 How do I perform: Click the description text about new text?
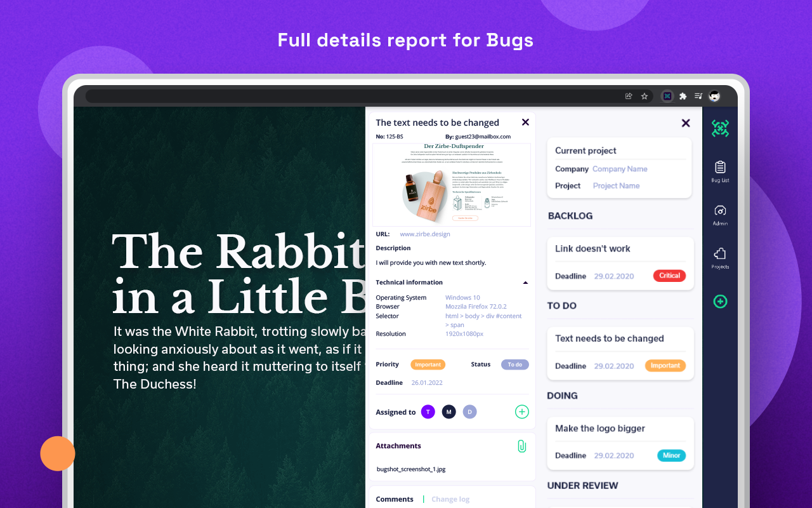click(x=431, y=263)
